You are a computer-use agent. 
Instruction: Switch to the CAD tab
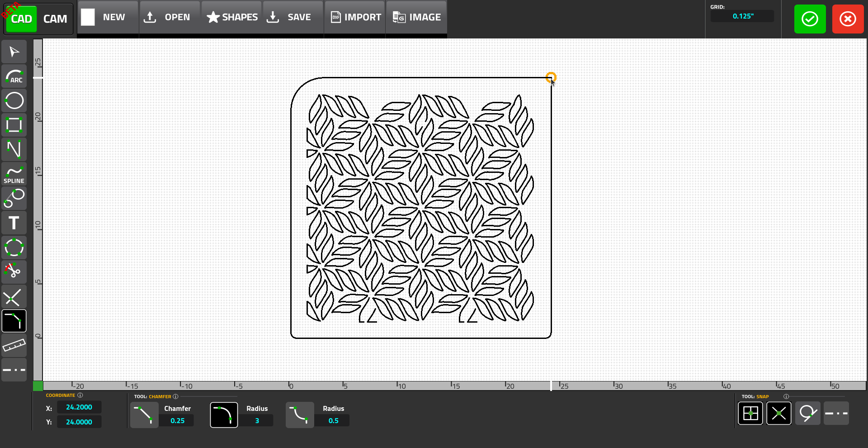point(21,19)
